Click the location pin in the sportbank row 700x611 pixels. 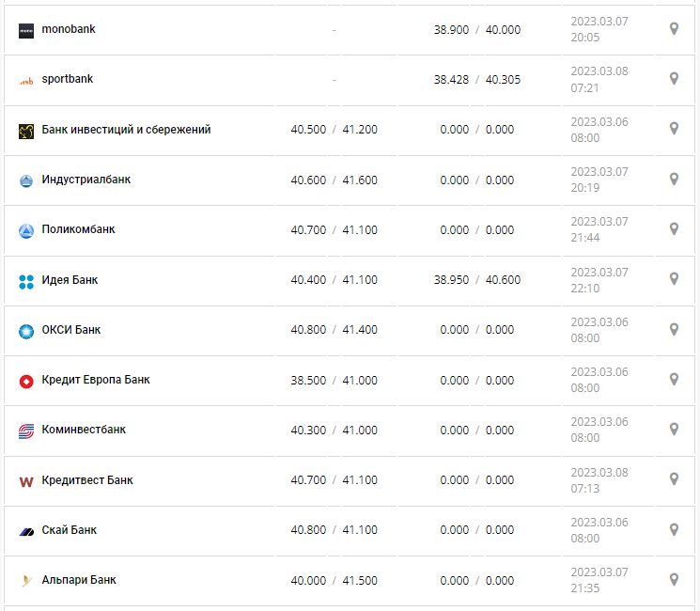[674, 79]
